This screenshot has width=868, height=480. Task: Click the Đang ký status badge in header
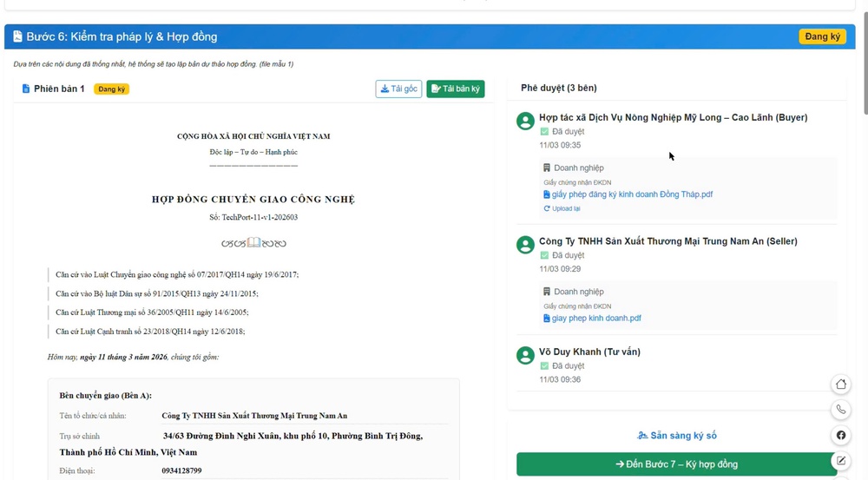tap(822, 36)
